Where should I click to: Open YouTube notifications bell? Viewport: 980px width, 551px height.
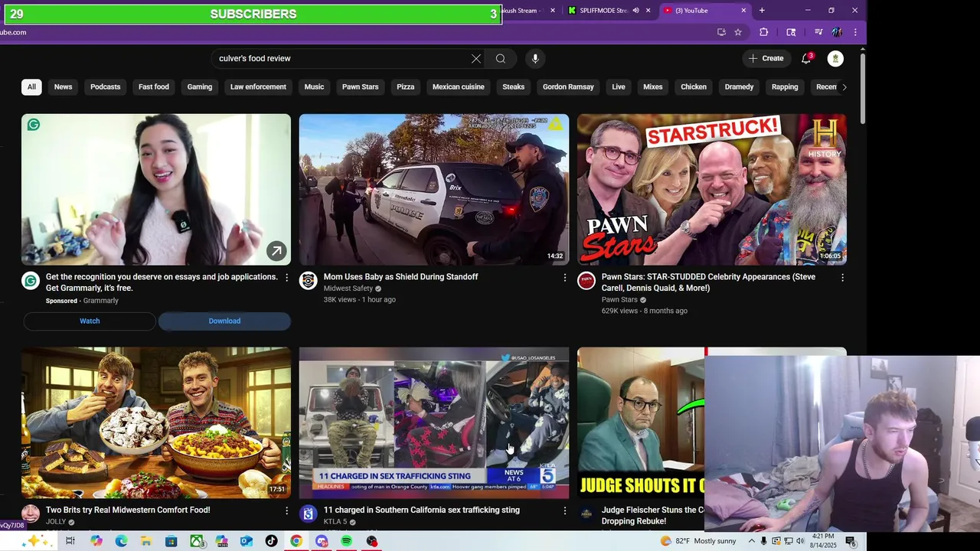point(806,59)
